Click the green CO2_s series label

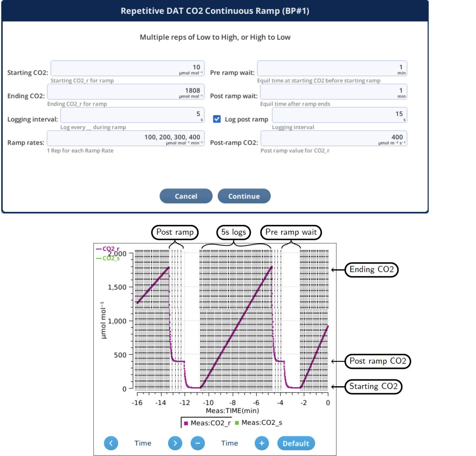108,258
